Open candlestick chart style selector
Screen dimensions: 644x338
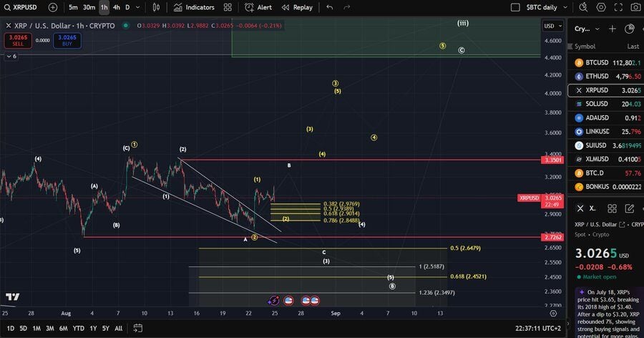point(156,7)
